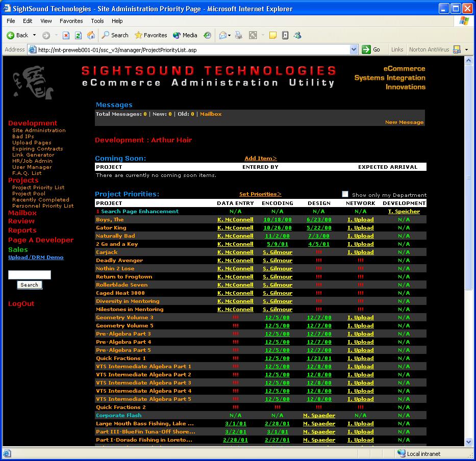Viewport: 476px width, 461px height.
Task: Select the Reports section in the sidebar
Action: click(x=22, y=231)
